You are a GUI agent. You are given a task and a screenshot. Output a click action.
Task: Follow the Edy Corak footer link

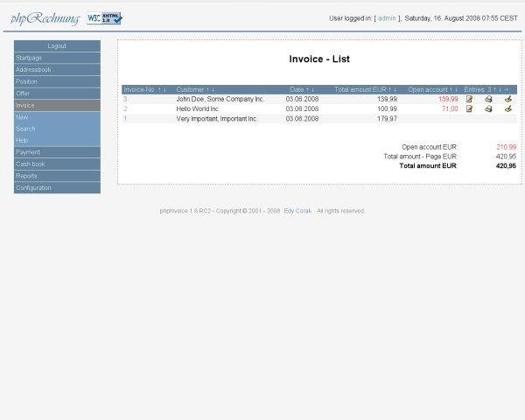[x=297, y=211]
